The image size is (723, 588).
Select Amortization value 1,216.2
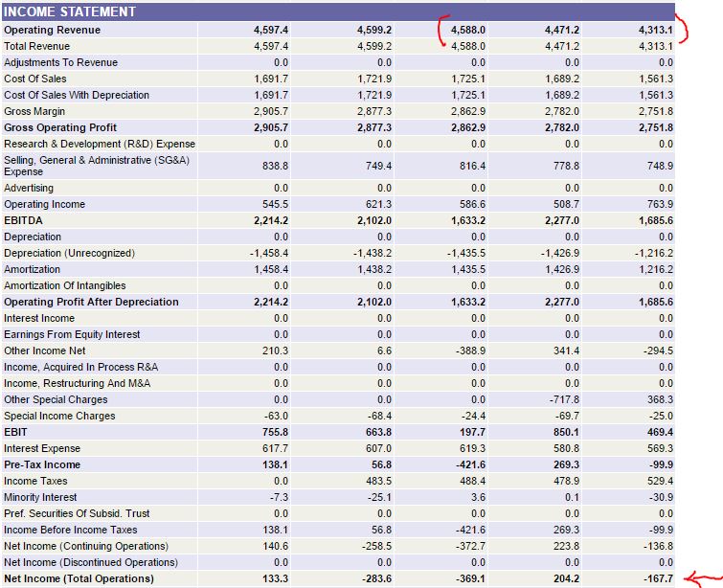tap(655, 269)
